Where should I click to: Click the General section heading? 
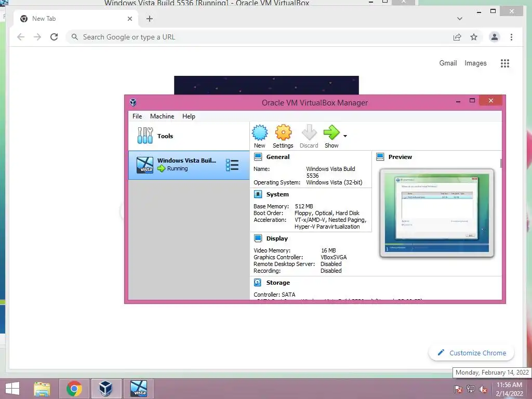click(278, 157)
